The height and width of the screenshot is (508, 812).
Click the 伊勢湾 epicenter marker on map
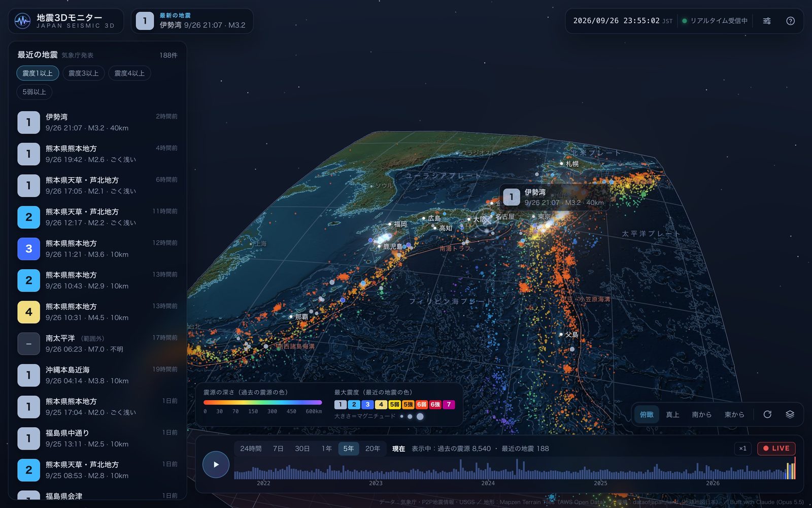pos(487,220)
